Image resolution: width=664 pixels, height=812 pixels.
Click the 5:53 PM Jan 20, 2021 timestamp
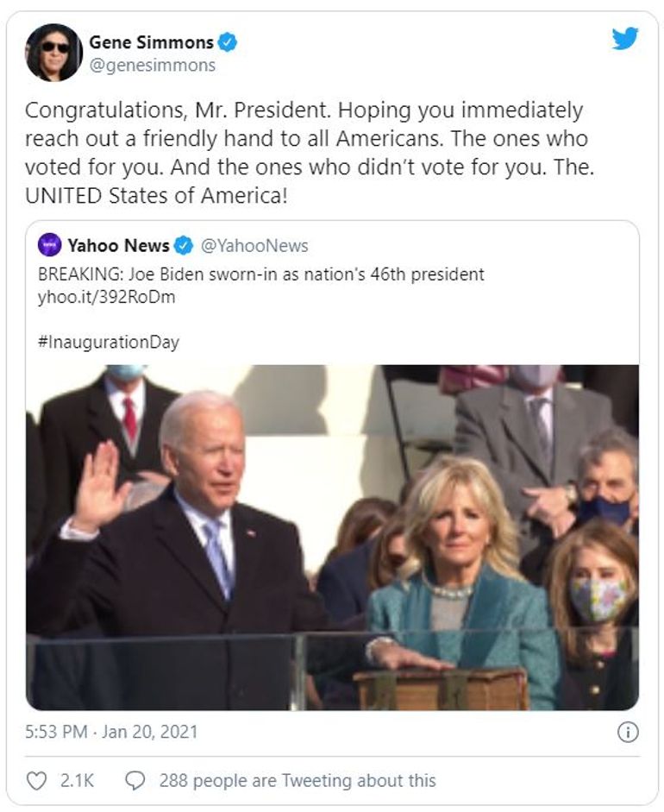111,732
